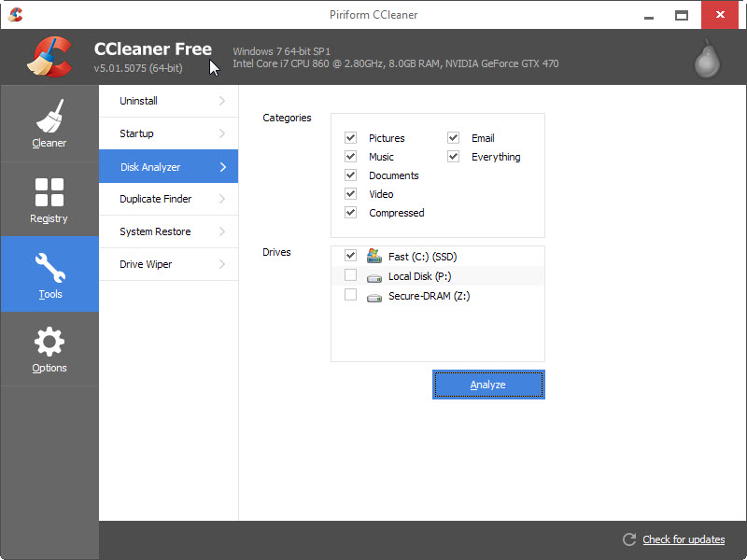Screen dimensions: 747x560
Task: Click the Secure-DRAM (Z:) drive icon
Action: (x=374, y=298)
